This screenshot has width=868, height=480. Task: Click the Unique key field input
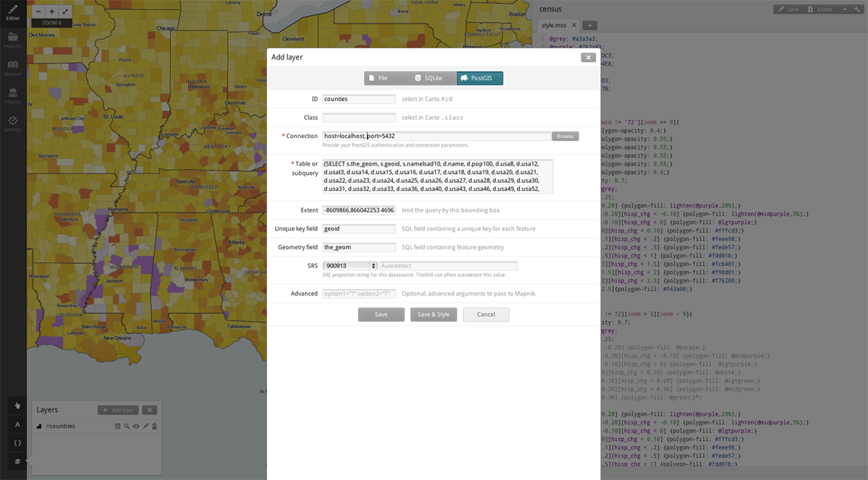tap(359, 228)
